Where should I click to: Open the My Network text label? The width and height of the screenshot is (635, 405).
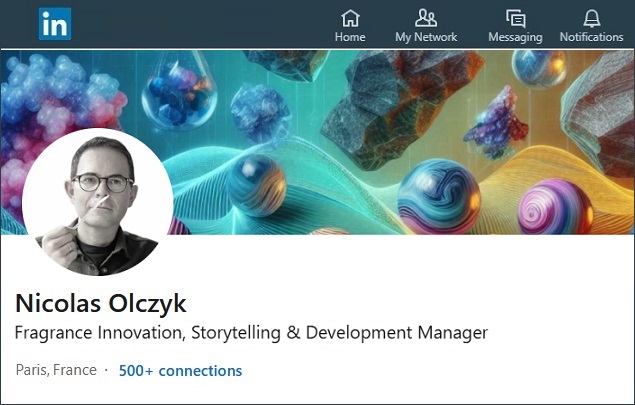coord(426,37)
